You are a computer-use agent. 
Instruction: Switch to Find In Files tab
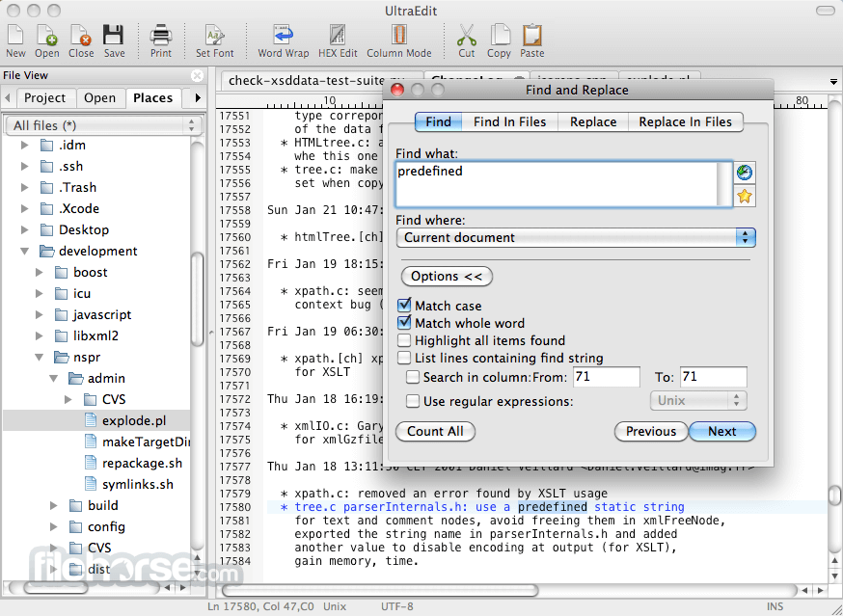[x=509, y=122]
